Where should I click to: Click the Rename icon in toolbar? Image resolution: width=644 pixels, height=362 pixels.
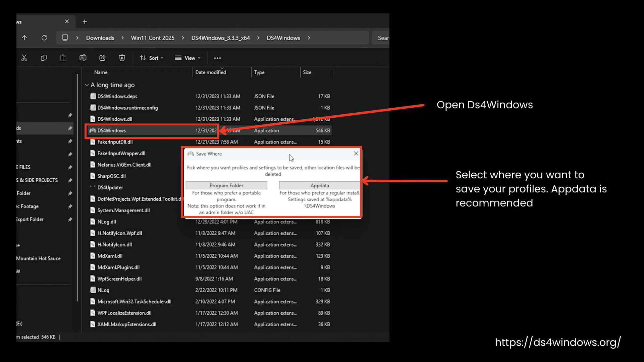click(83, 58)
